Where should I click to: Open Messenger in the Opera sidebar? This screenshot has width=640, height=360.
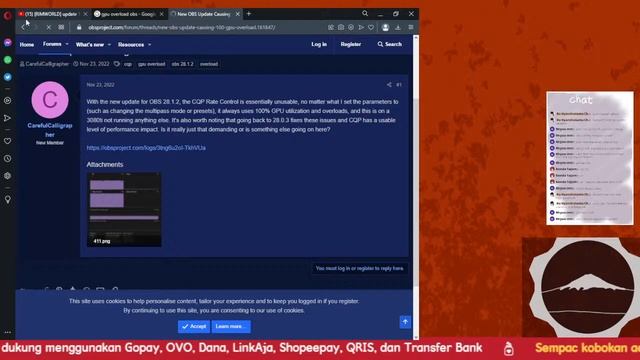tap(8, 42)
